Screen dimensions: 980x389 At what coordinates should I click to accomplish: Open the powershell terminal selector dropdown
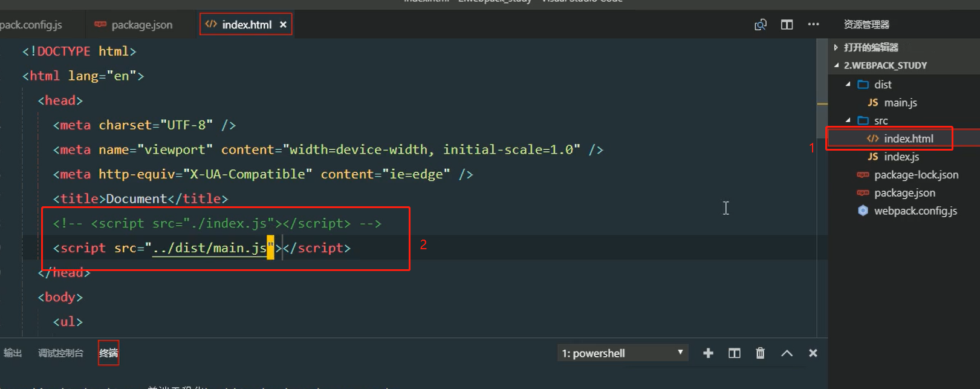coord(623,353)
